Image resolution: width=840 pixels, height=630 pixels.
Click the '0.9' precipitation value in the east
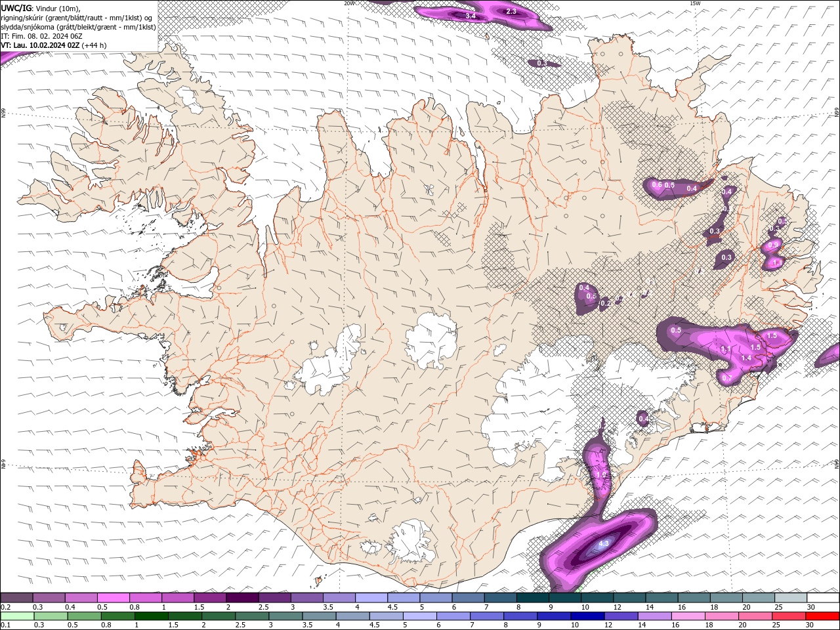(773, 245)
